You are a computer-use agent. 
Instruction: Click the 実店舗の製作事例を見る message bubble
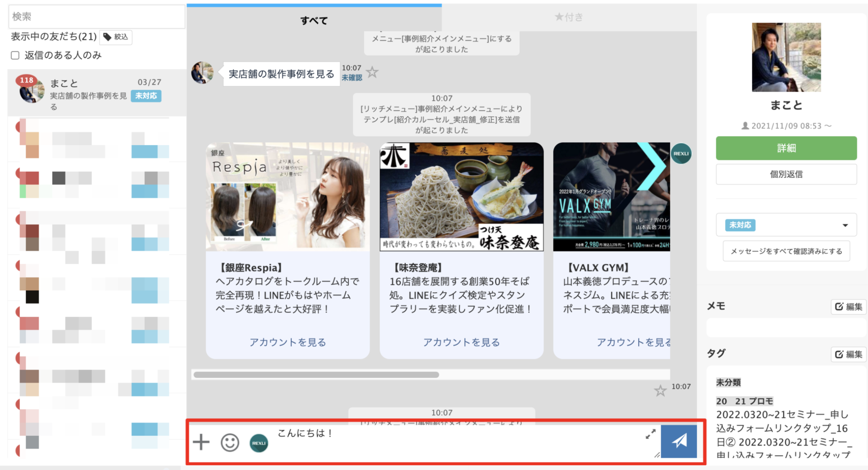(281, 74)
